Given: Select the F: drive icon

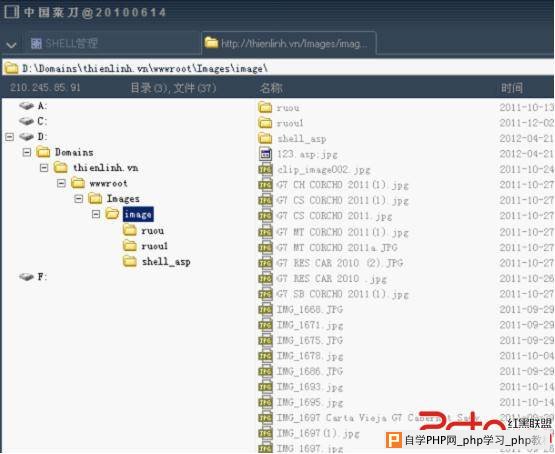Looking at the screenshot, I should (27, 277).
